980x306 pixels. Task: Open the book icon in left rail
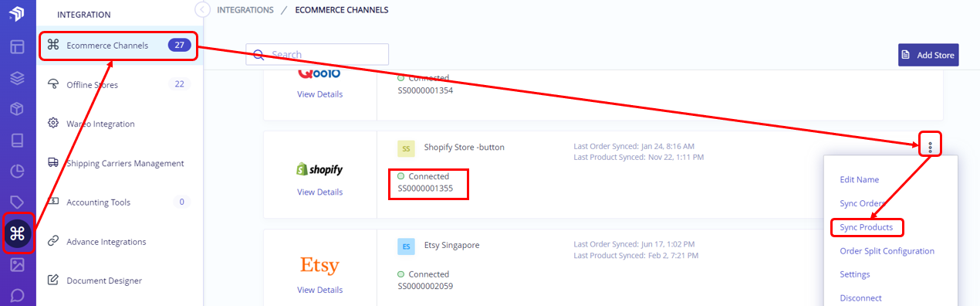[x=17, y=141]
